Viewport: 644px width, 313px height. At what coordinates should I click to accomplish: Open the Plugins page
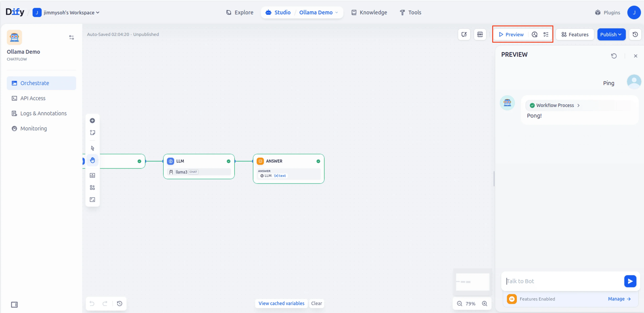608,13
